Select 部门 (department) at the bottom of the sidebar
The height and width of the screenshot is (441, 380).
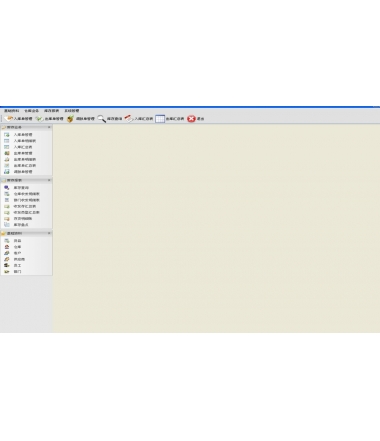pos(17,272)
